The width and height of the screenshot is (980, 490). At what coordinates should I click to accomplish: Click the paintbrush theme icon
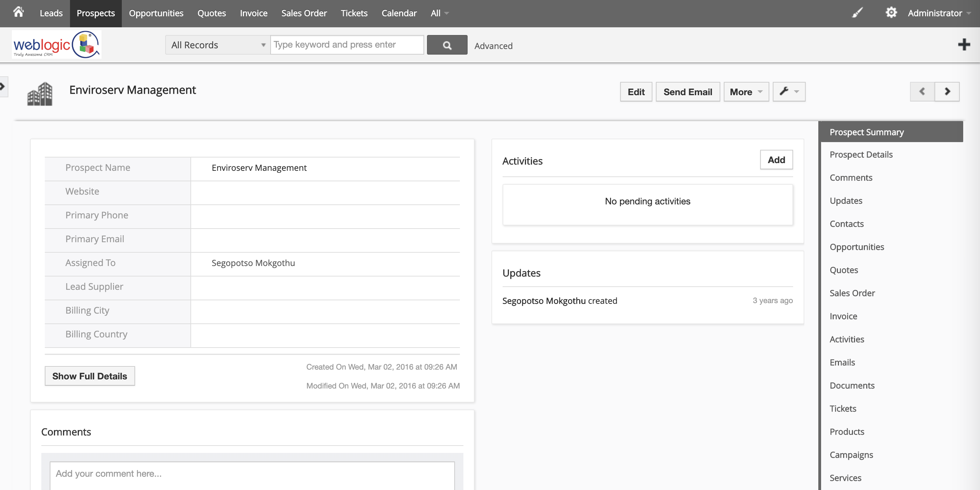858,12
